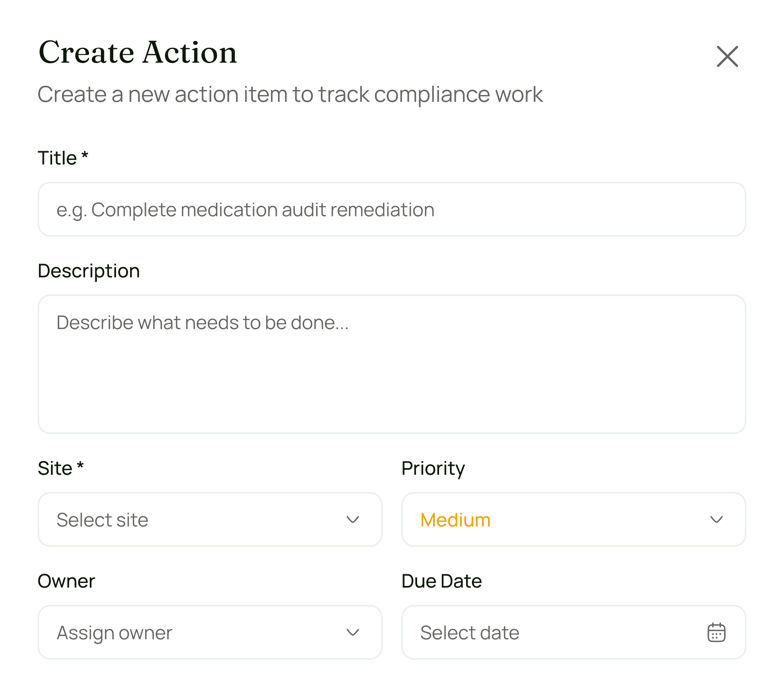Close the Create Action dialog
Screen dimensions: 784x691
tap(727, 56)
